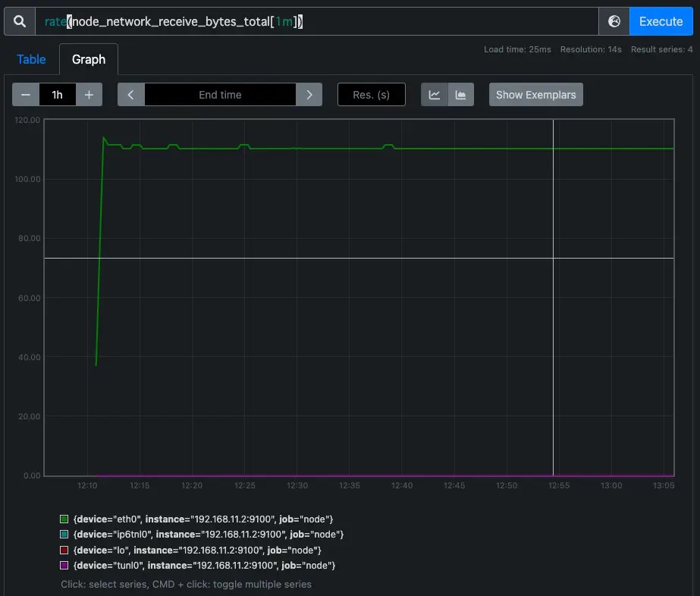Move the end time forward with the right chevron
The width and height of the screenshot is (700, 596).
[x=309, y=95]
